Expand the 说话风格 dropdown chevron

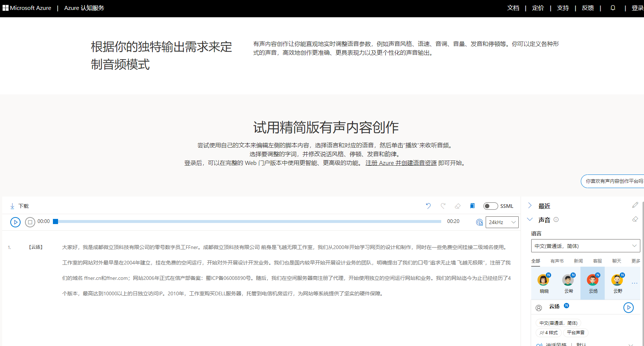[x=631, y=345]
